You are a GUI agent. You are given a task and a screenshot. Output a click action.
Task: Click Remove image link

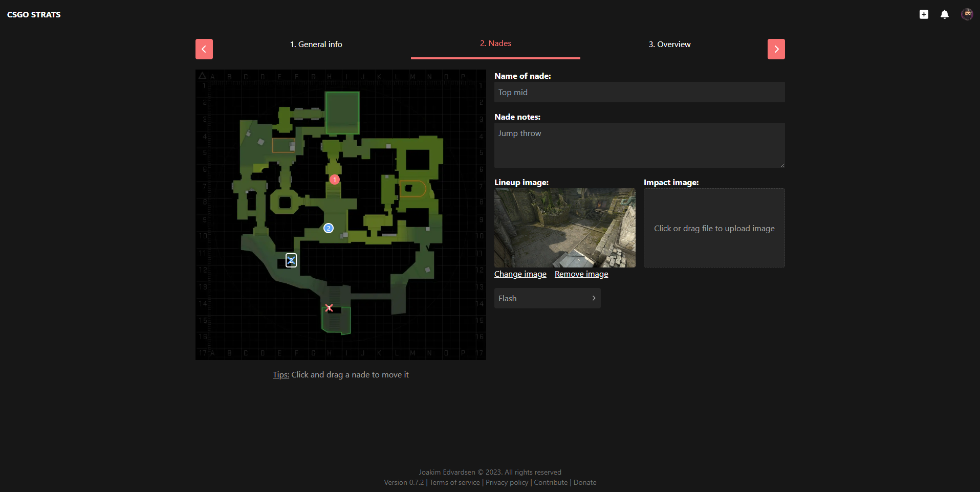[x=581, y=274]
